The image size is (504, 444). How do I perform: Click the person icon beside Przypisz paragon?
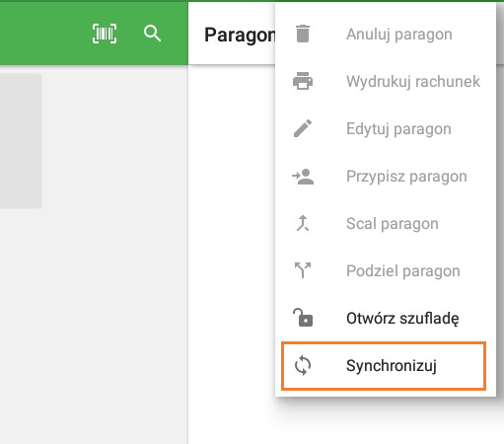pyautogui.click(x=303, y=177)
